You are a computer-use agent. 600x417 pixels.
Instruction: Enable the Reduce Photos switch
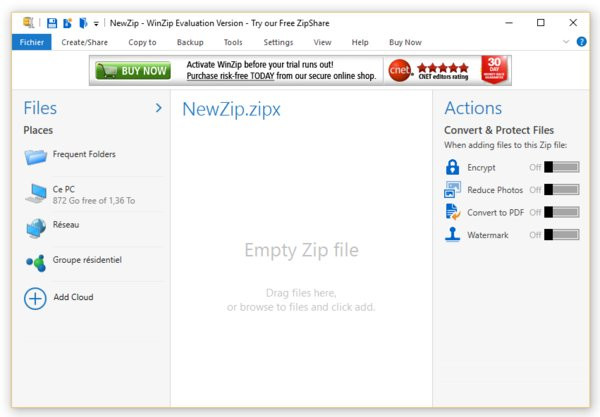(x=561, y=190)
